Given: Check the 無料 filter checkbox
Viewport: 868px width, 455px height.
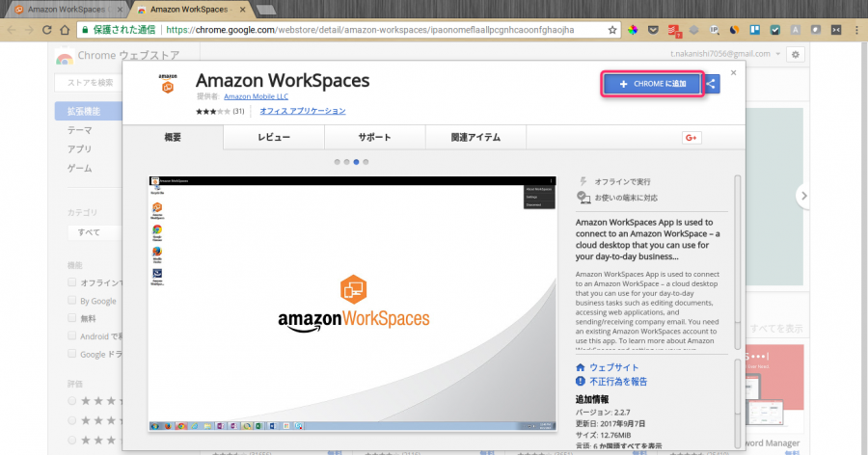Looking at the screenshot, I should (72, 318).
